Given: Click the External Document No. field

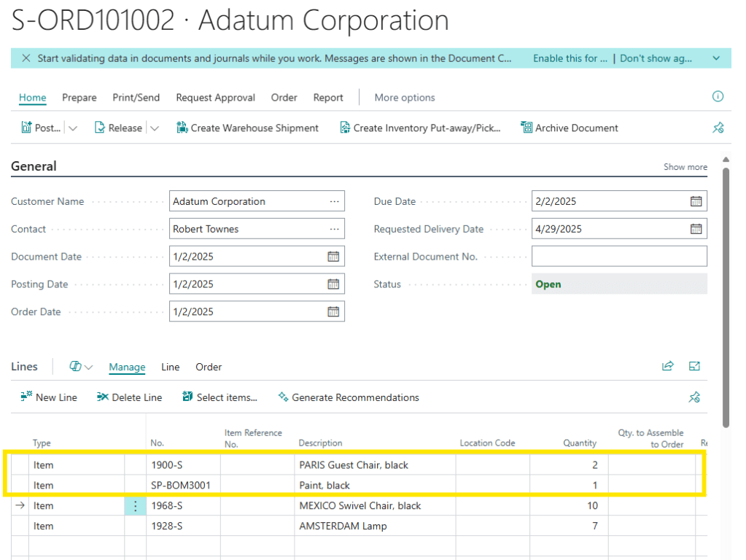Looking at the screenshot, I should coord(618,257).
